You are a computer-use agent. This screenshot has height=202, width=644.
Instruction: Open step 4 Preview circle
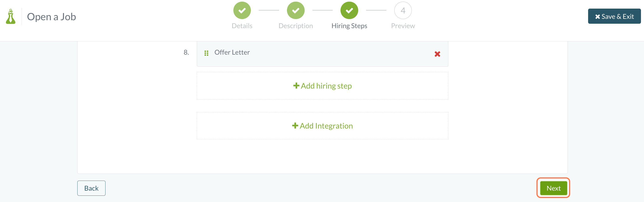(403, 10)
